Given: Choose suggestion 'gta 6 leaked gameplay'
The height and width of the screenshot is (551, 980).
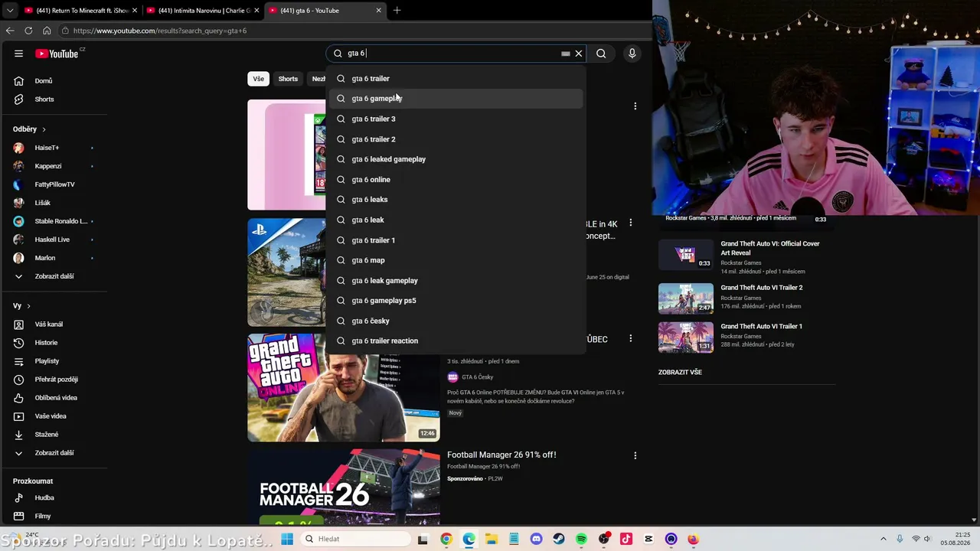Looking at the screenshot, I should pyautogui.click(x=456, y=159).
